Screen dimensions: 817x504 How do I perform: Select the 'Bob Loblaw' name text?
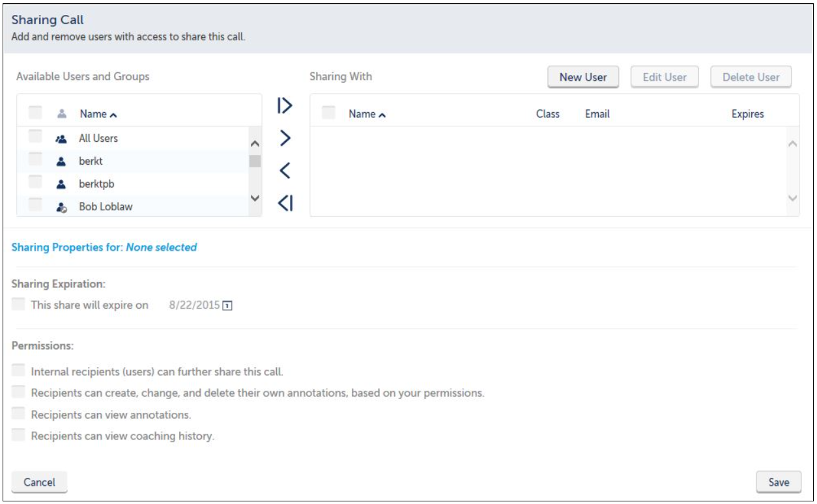[106, 207]
